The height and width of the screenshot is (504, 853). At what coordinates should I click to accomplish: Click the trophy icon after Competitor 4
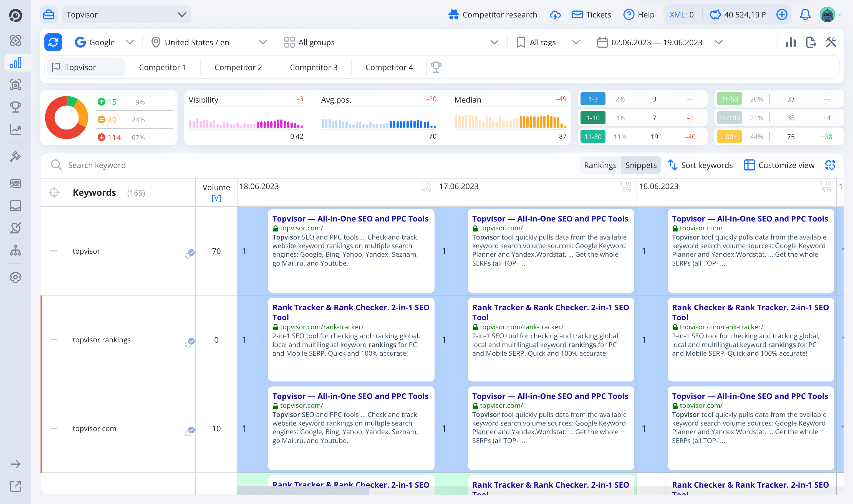(x=436, y=67)
